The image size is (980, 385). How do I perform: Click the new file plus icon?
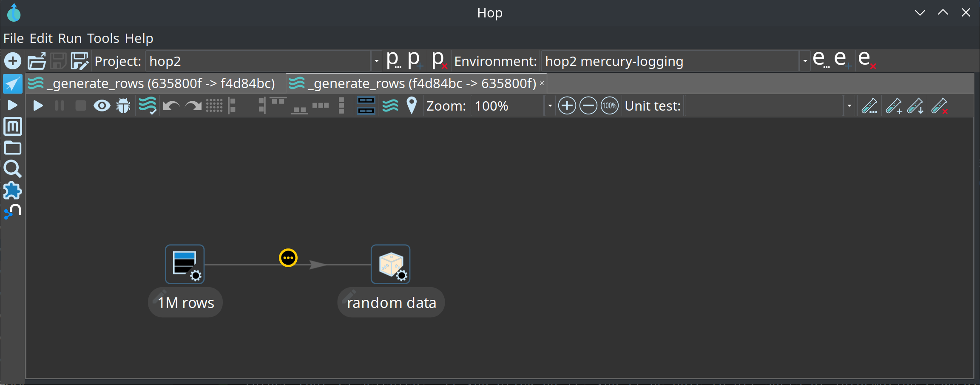(x=13, y=61)
